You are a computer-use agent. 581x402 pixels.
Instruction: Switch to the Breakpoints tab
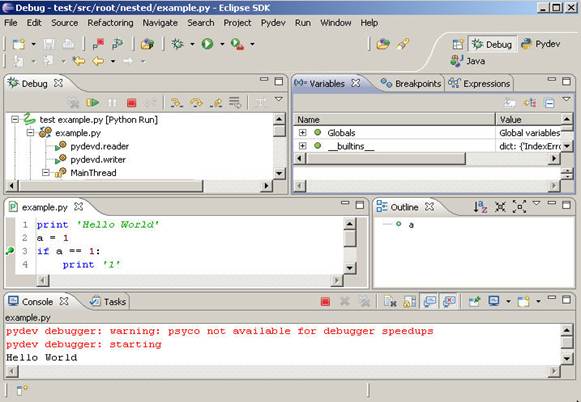tap(411, 84)
